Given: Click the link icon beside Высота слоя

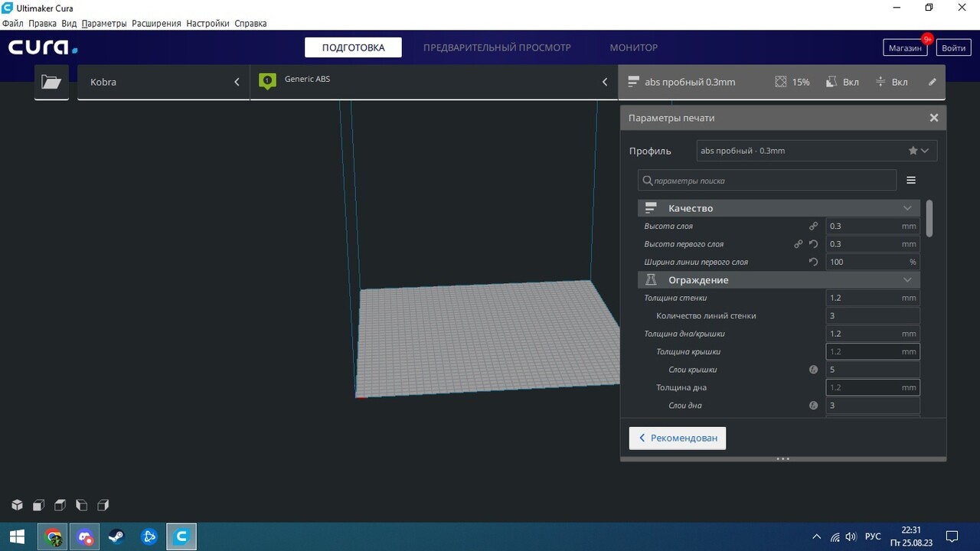Looking at the screenshot, I should tap(813, 227).
